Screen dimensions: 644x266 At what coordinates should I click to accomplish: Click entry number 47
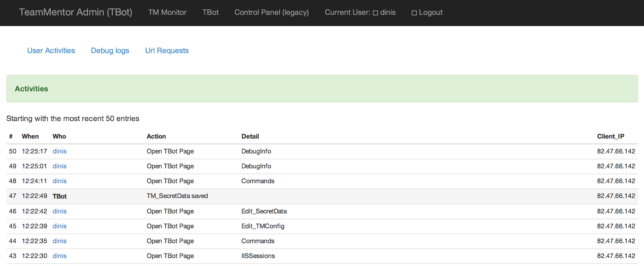tap(12, 196)
